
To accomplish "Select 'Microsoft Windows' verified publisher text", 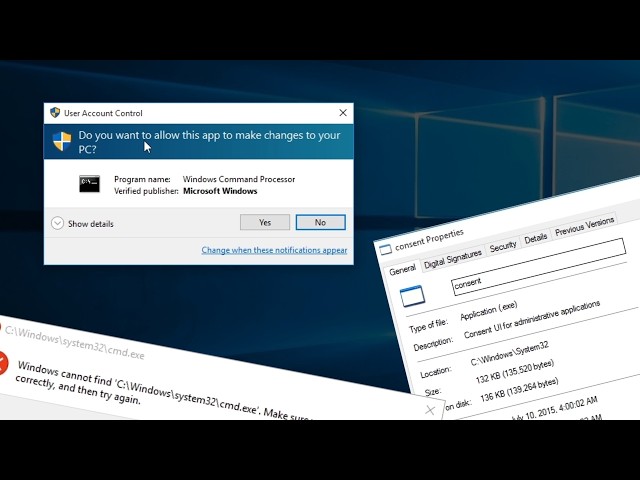I will coord(220,191).
